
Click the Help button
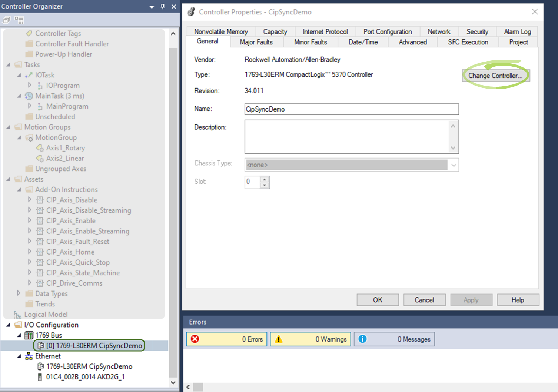[x=518, y=300]
